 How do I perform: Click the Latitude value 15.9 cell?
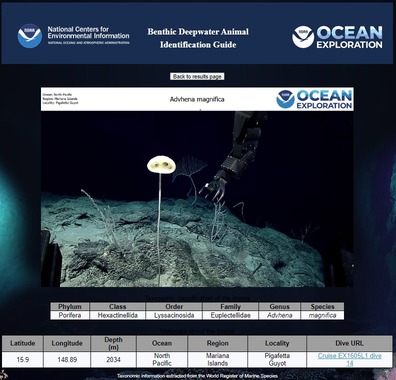[23, 360]
